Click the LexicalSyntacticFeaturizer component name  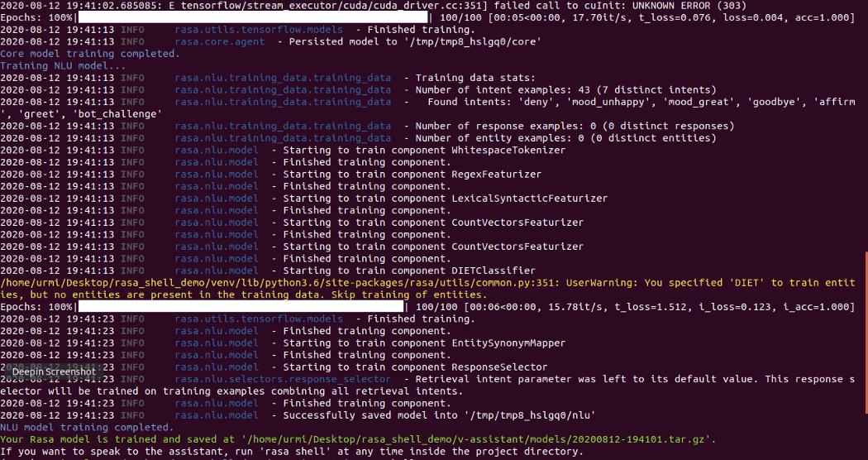click(x=529, y=199)
